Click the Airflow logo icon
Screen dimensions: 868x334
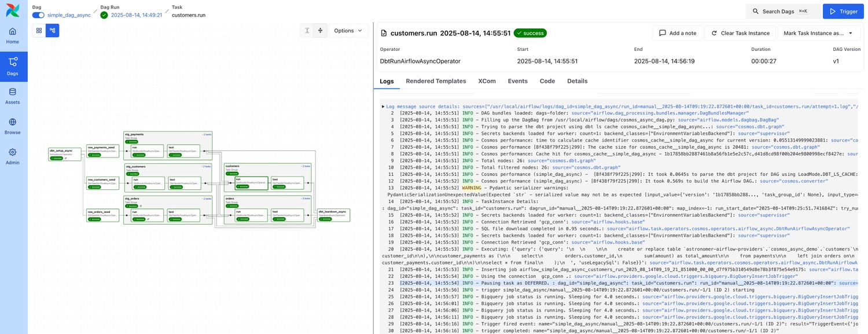pyautogui.click(x=13, y=10)
